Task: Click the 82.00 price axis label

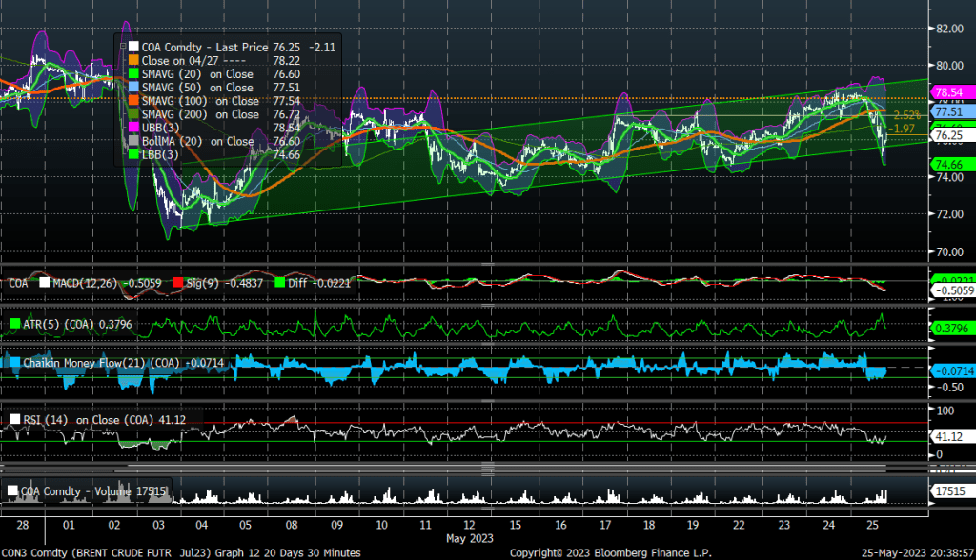Action: coord(950,29)
